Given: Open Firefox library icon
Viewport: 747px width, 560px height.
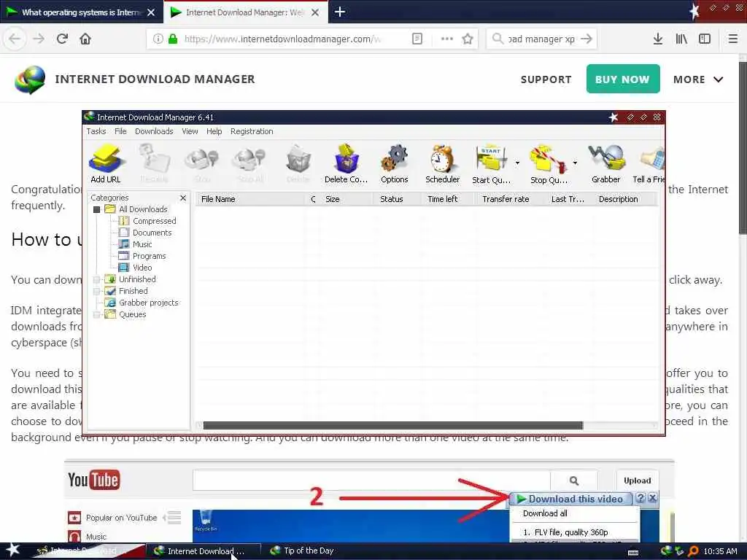Looking at the screenshot, I should click(x=681, y=39).
